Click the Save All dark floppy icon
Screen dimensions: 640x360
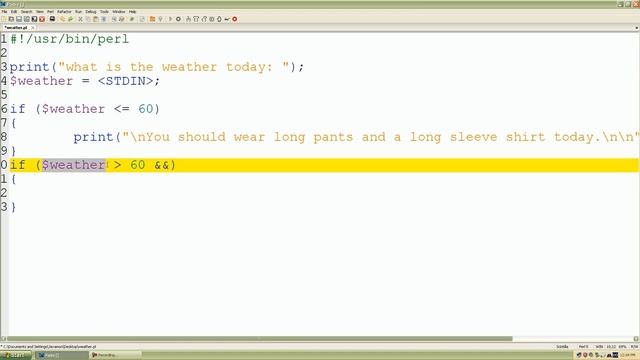pos(35,19)
